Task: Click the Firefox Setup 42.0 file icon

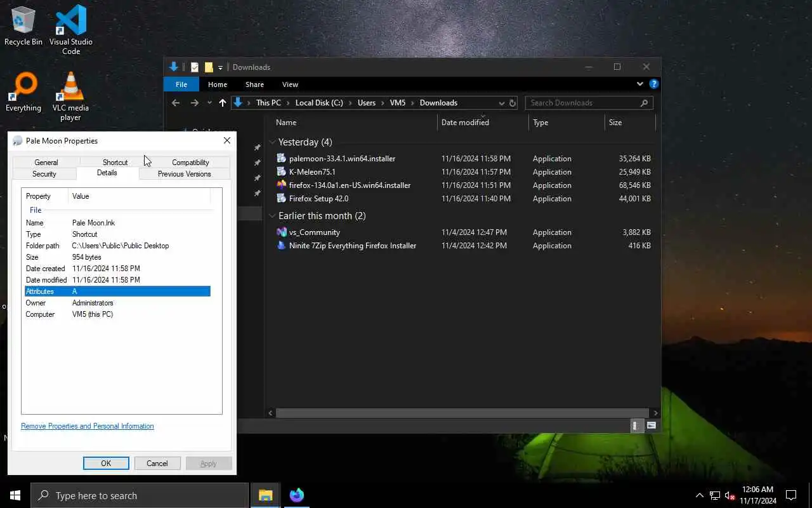Action: 282,198
